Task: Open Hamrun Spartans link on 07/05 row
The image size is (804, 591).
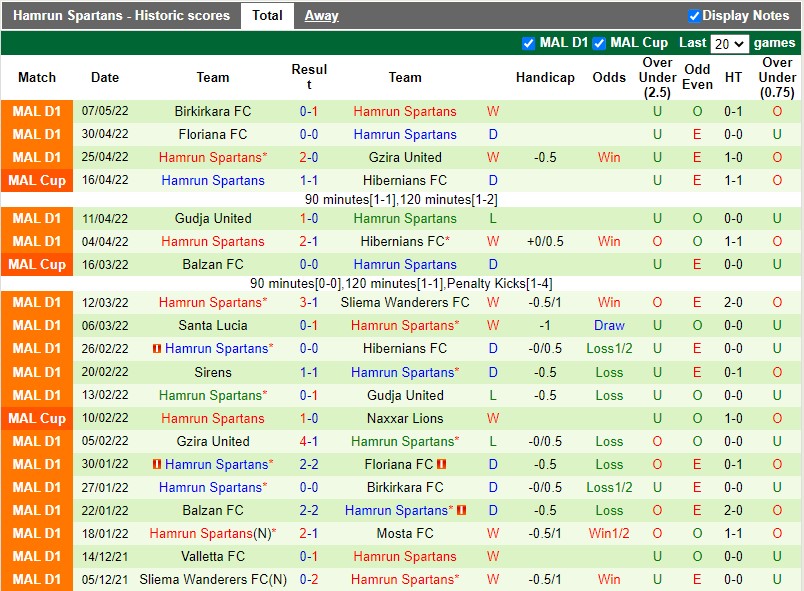Action: pyautogui.click(x=405, y=111)
